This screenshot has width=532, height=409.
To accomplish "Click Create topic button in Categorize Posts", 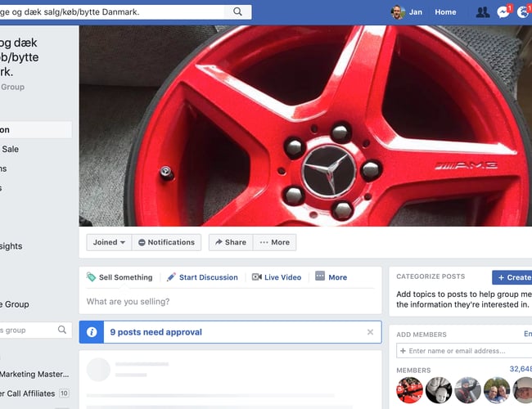I will coord(512,277).
